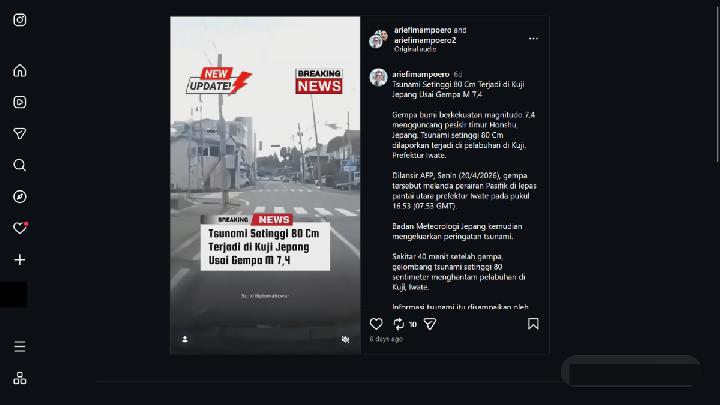Click the video to pause playback
720x405 pixels.
coord(265,185)
